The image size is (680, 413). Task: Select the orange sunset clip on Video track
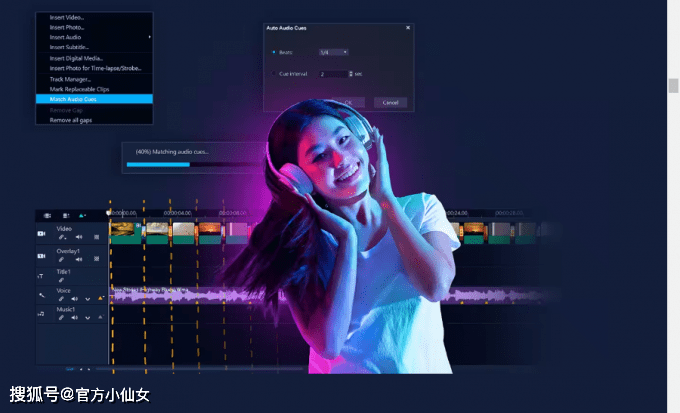[210, 233]
